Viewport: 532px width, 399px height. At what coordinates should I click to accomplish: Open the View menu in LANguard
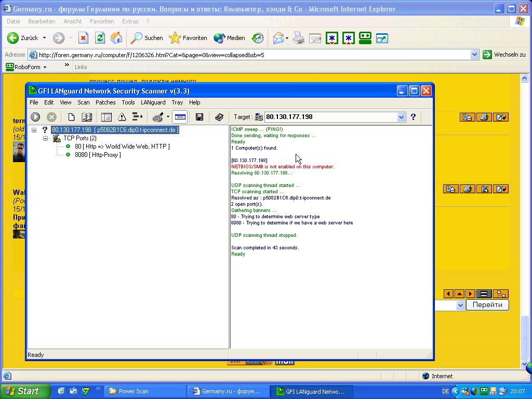click(x=65, y=102)
